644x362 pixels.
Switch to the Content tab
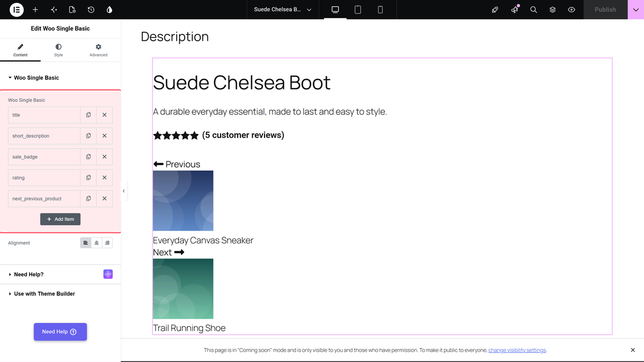(x=20, y=50)
